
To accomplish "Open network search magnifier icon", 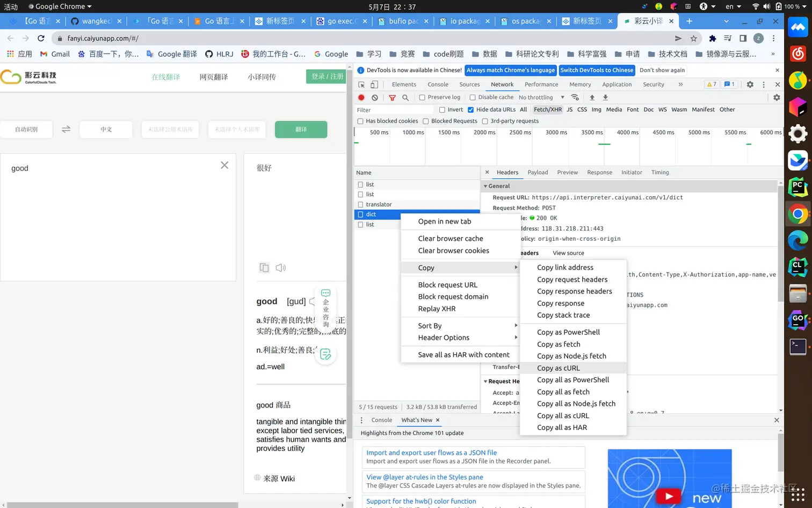I will pos(405,97).
